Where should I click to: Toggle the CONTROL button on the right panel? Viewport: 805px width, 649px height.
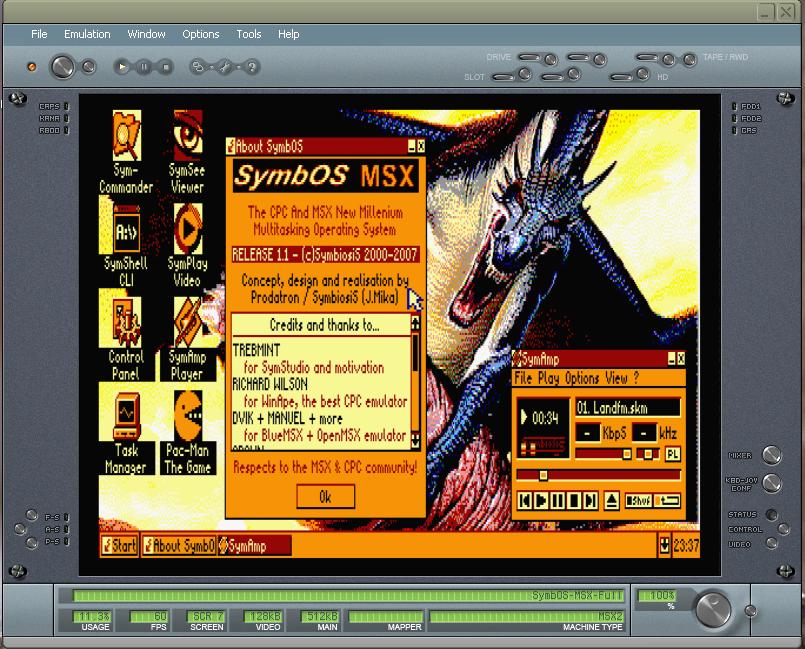point(783,529)
